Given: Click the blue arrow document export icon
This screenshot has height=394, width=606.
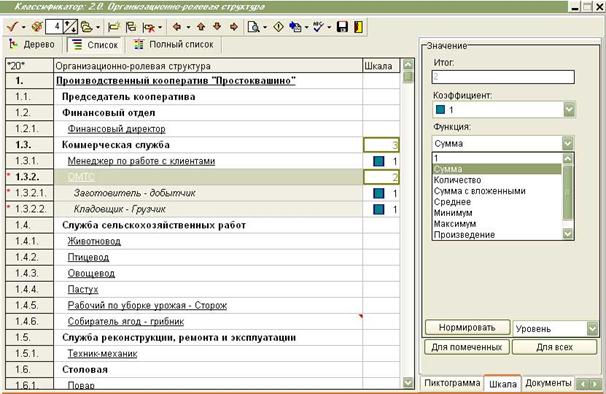Looking at the screenshot, I should pyautogui.click(x=296, y=27).
